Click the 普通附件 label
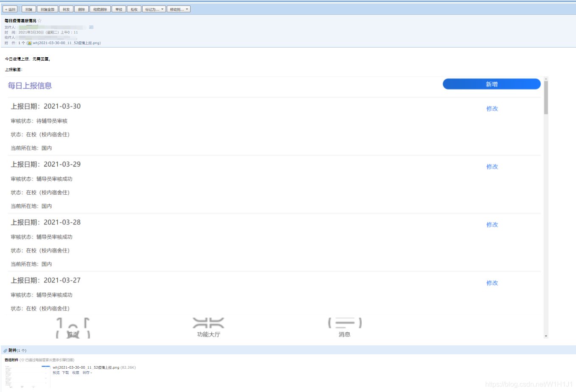 (x=11, y=360)
